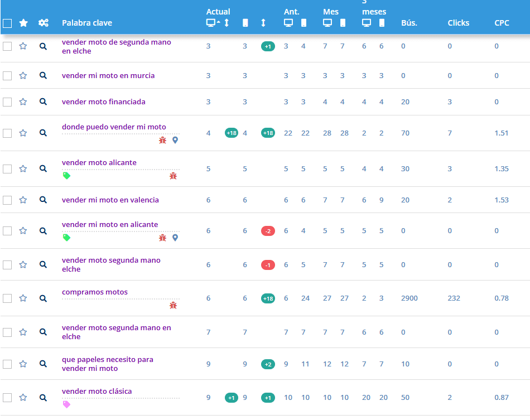This screenshot has height=420, width=530.
Task: Select the "compramos motos" row checkbox
Action: 7,298
